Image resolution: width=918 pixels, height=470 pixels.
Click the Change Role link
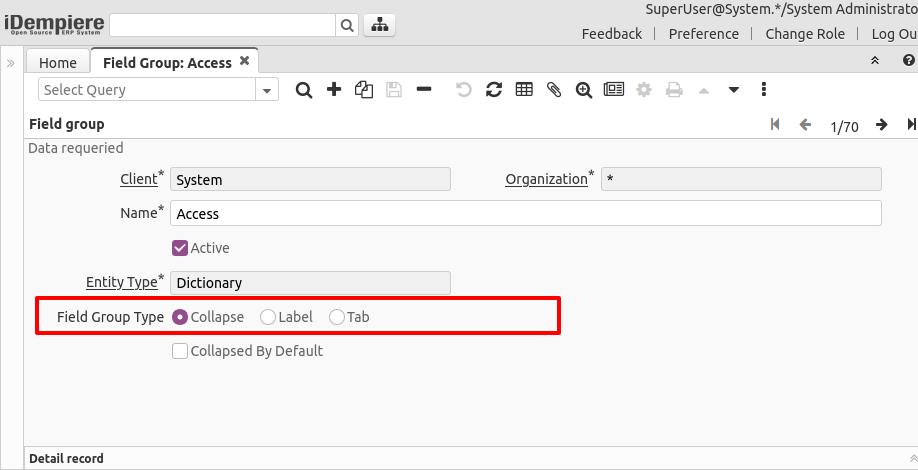[805, 34]
